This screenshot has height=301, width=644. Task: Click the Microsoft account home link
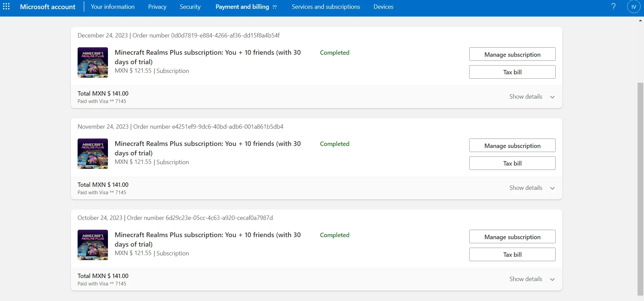click(48, 7)
